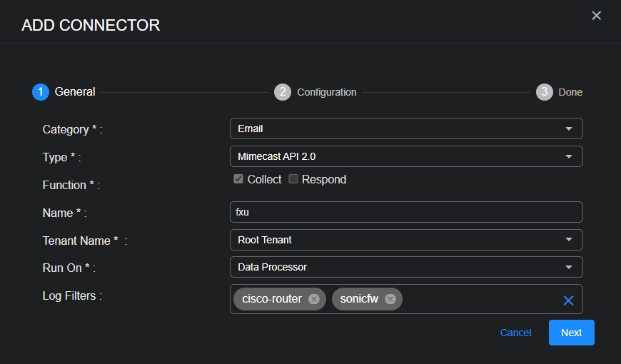The width and height of the screenshot is (621, 364).
Task: Click step 2 Configuration circle icon
Action: click(283, 92)
